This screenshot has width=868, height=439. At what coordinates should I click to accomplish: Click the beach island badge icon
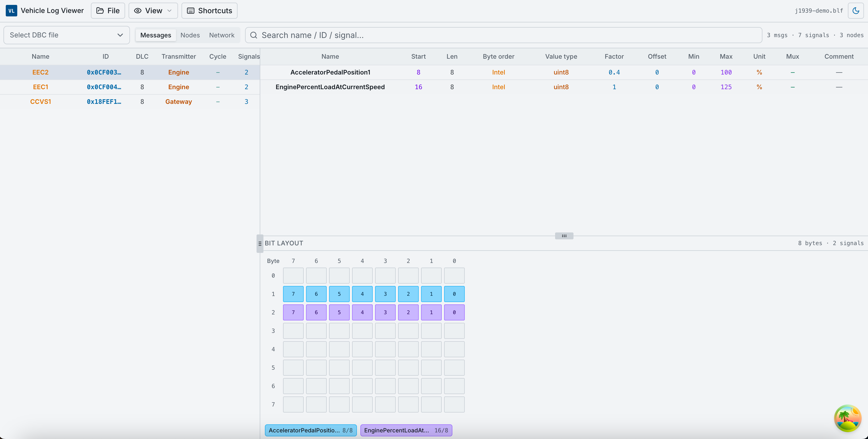(848, 419)
